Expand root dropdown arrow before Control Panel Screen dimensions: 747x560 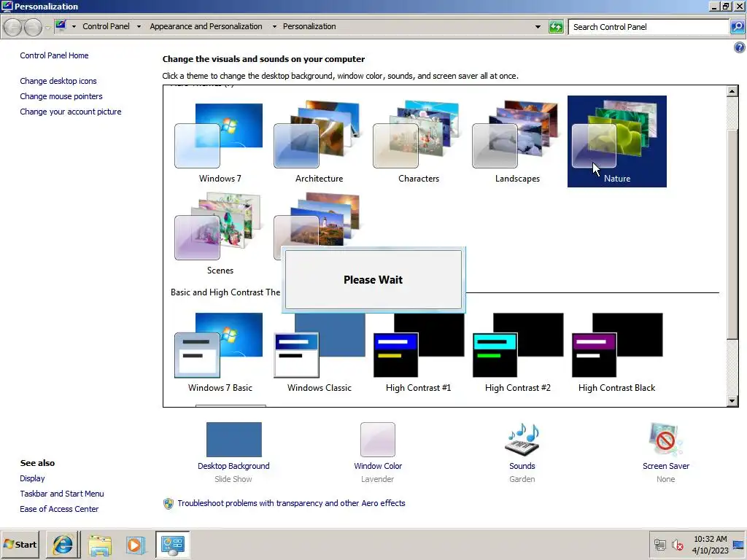(x=74, y=27)
